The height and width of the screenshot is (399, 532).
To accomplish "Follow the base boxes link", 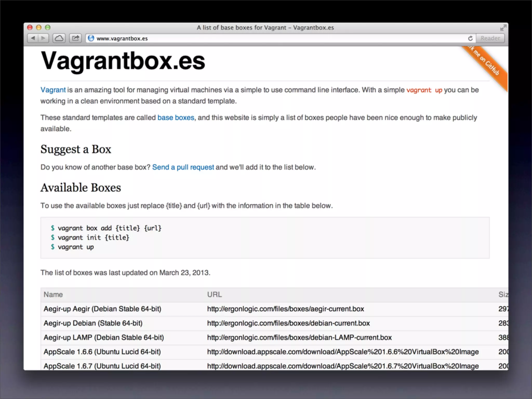I will [176, 118].
